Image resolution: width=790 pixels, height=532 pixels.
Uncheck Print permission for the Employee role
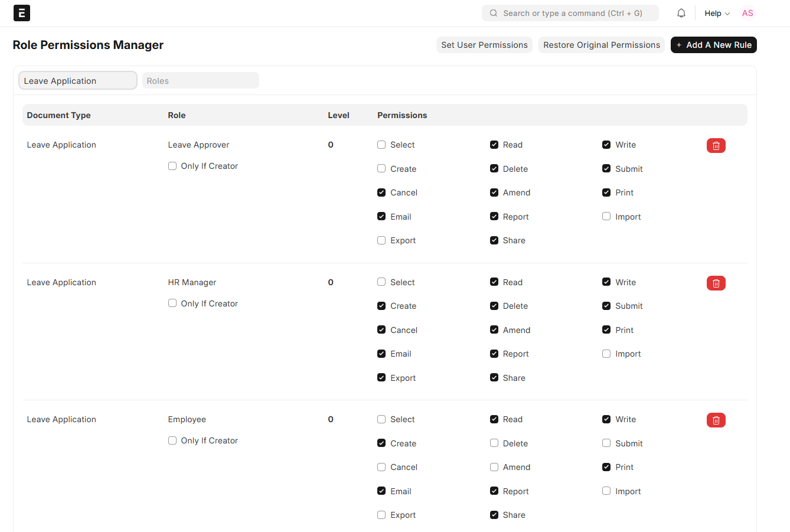[606, 466]
